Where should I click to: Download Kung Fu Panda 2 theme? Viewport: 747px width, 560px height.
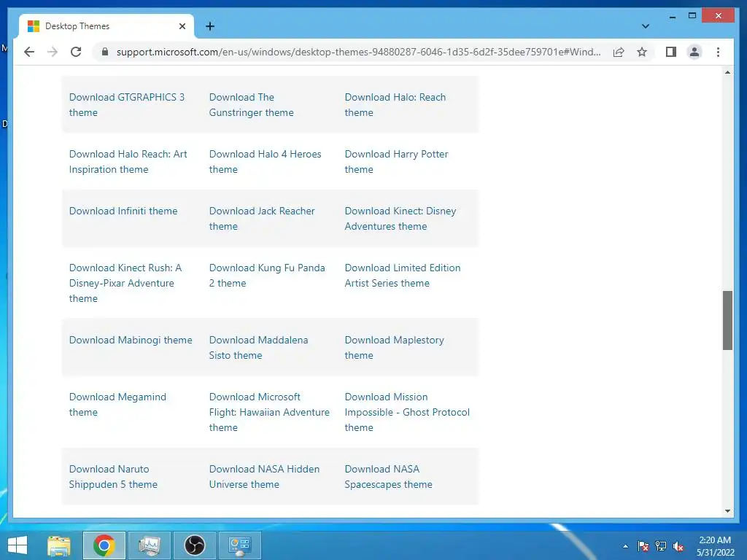[x=267, y=275]
